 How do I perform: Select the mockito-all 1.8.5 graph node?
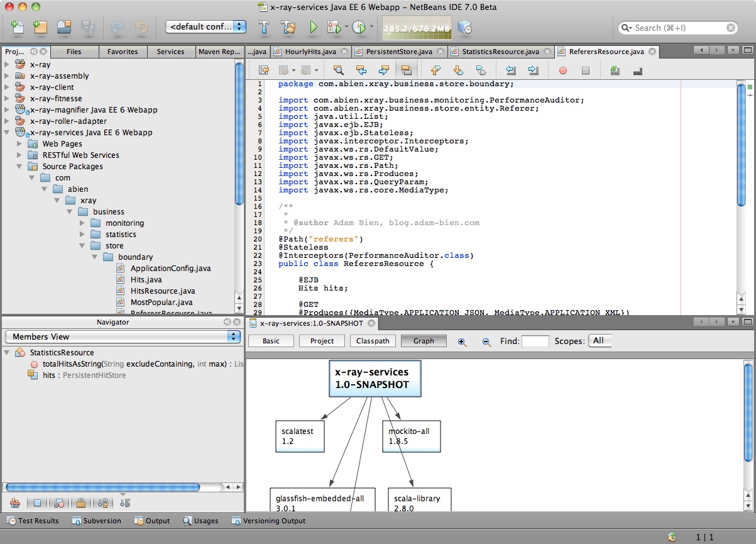pyautogui.click(x=411, y=436)
